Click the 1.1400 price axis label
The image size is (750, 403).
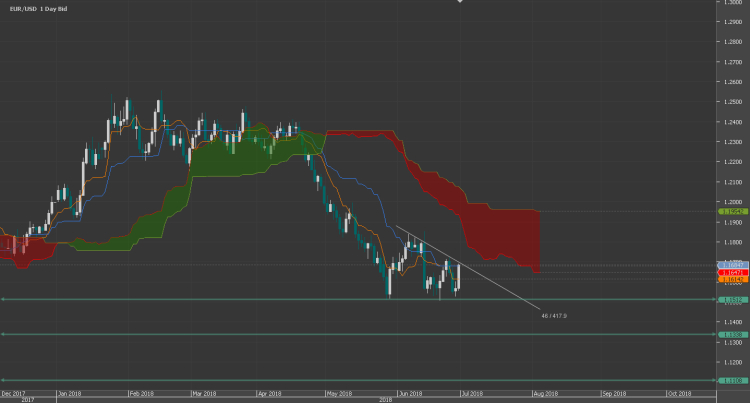[x=733, y=322]
